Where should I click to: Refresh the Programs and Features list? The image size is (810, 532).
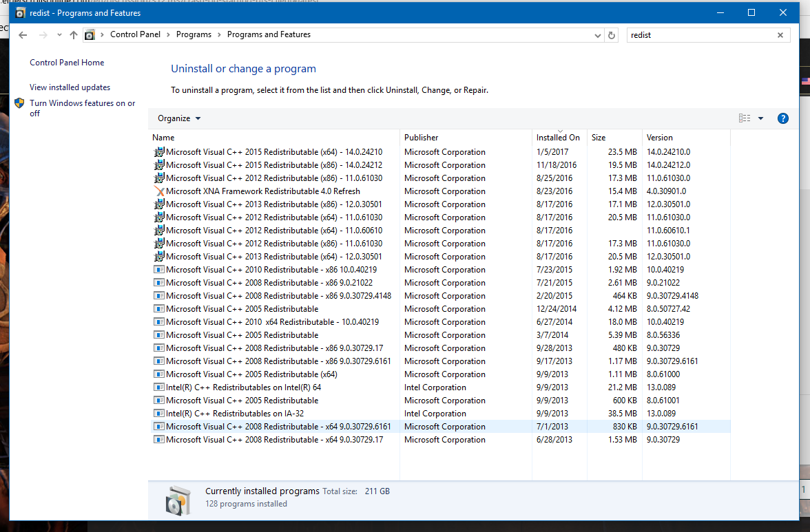pyautogui.click(x=612, y=35)
